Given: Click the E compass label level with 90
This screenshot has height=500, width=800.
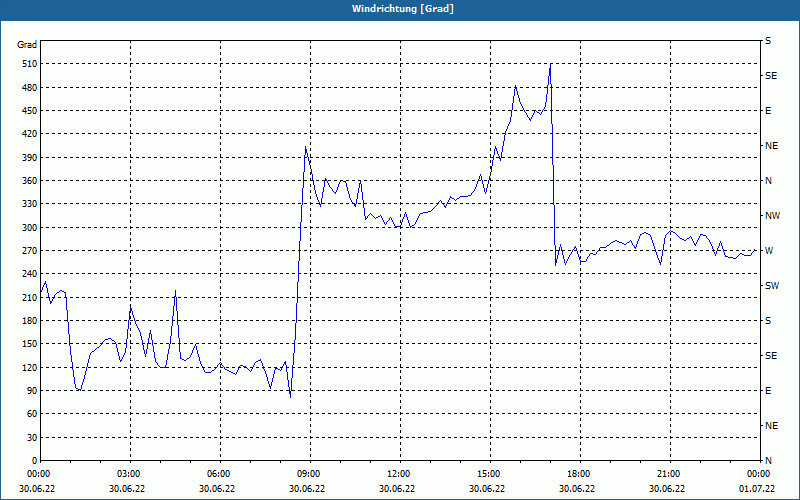Looking at the screenshot, I should click(x=768, y=391).
